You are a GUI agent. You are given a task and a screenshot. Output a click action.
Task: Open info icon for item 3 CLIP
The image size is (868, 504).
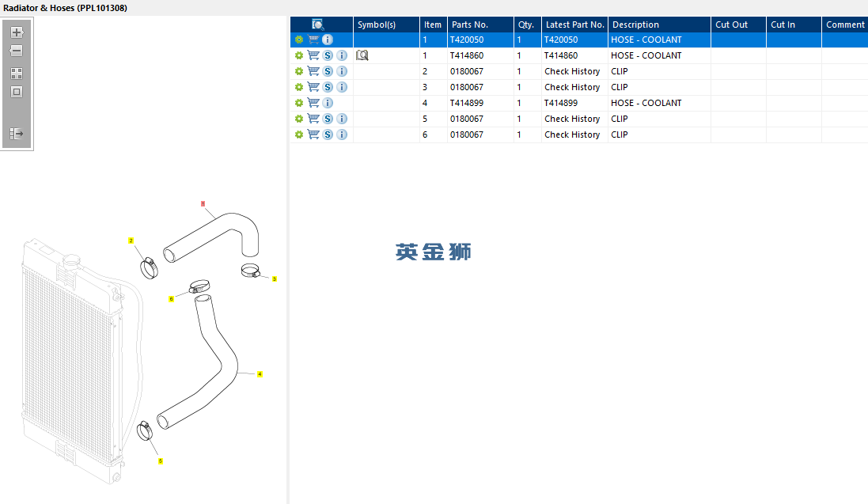(342, 87)
